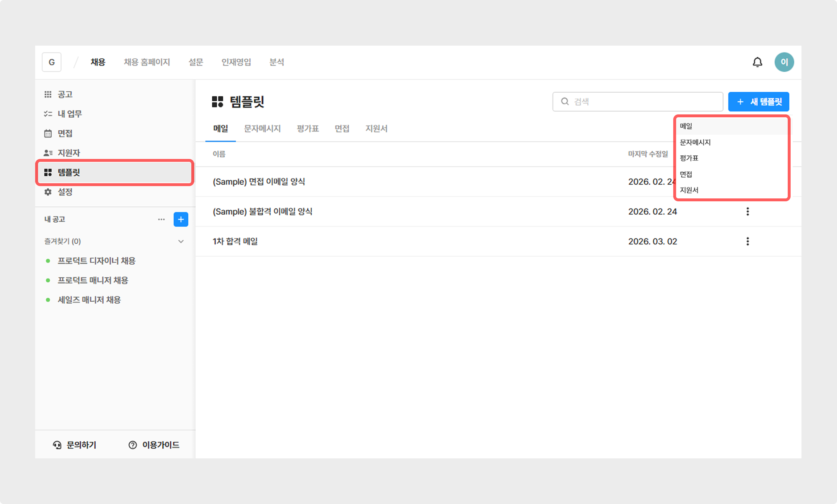Screen dimensions: 837x504
Task: Switch to the 평가표 tab
Action: point(308,129)
